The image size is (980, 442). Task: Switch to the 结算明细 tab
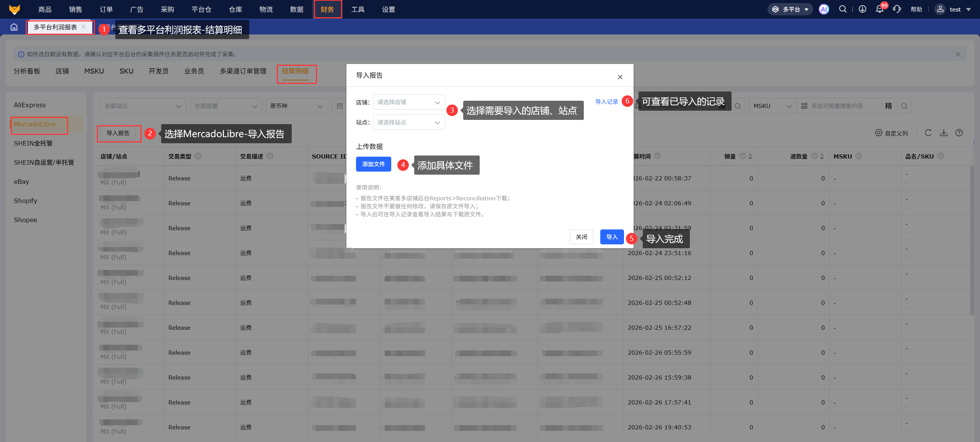(x=295, y=71)
